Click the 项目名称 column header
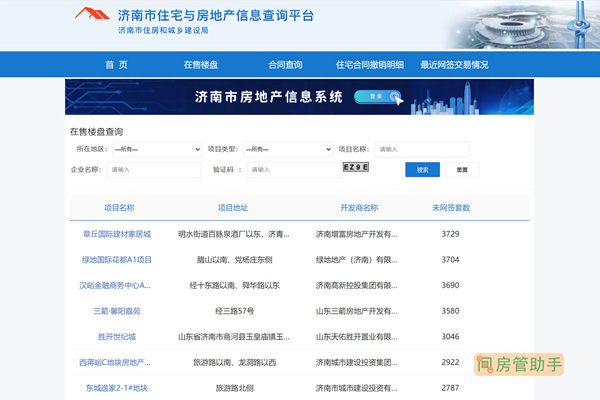This screenshot has width=600, height=400. [x=119, y=208]
